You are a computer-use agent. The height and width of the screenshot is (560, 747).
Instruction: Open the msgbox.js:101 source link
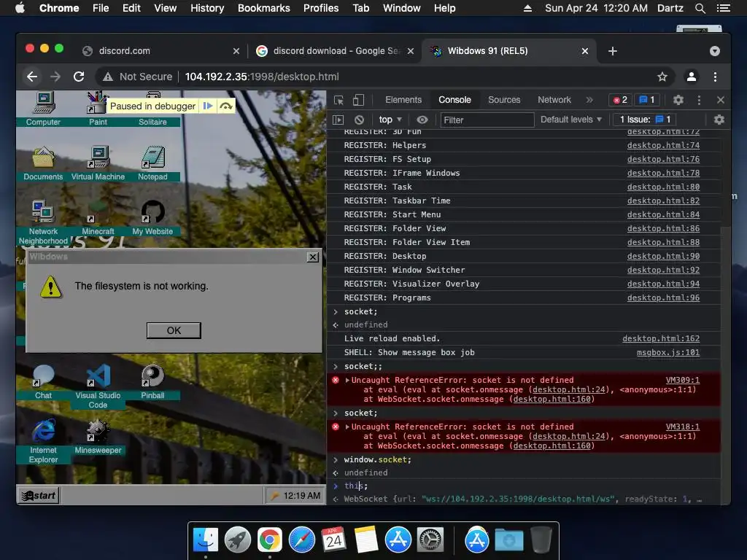pyautogui.click(x=668, y=352)
